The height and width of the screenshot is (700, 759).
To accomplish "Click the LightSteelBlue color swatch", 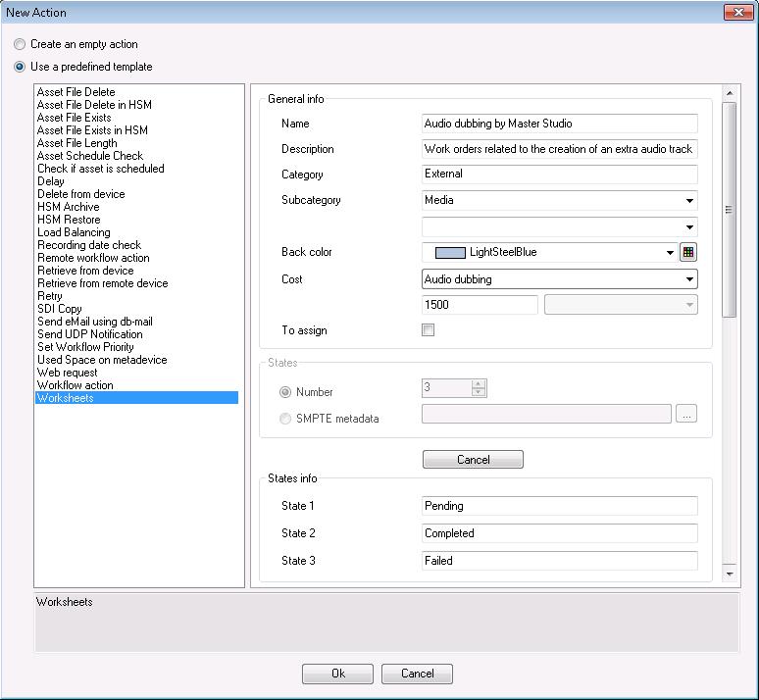I will click(x=450, y=252).
